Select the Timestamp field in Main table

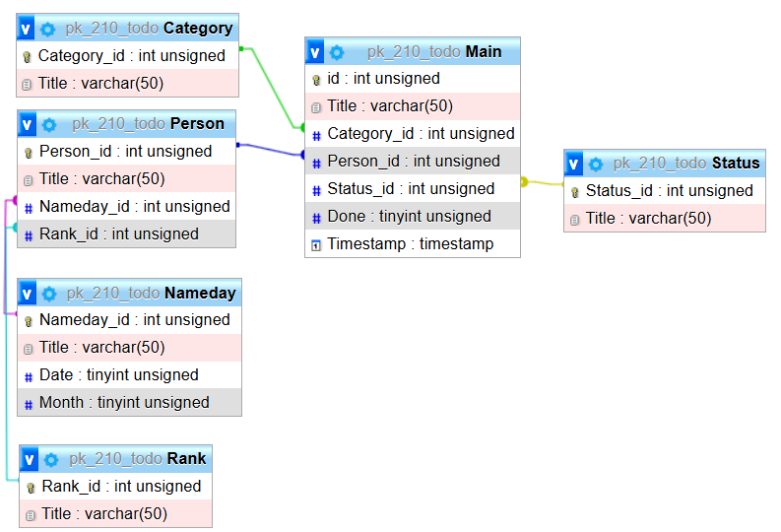[411, 244]
